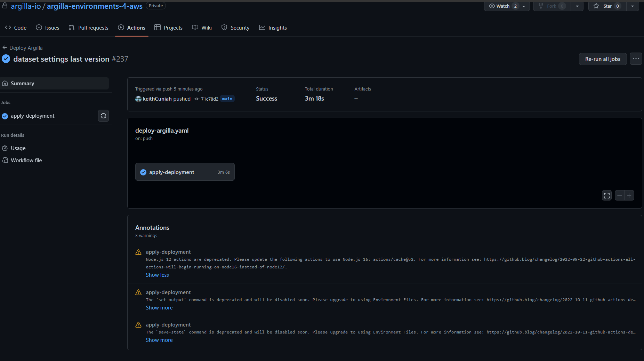Expand the set-output warning with Show more
Screen dimensions: 644x361
pos(159,307)
